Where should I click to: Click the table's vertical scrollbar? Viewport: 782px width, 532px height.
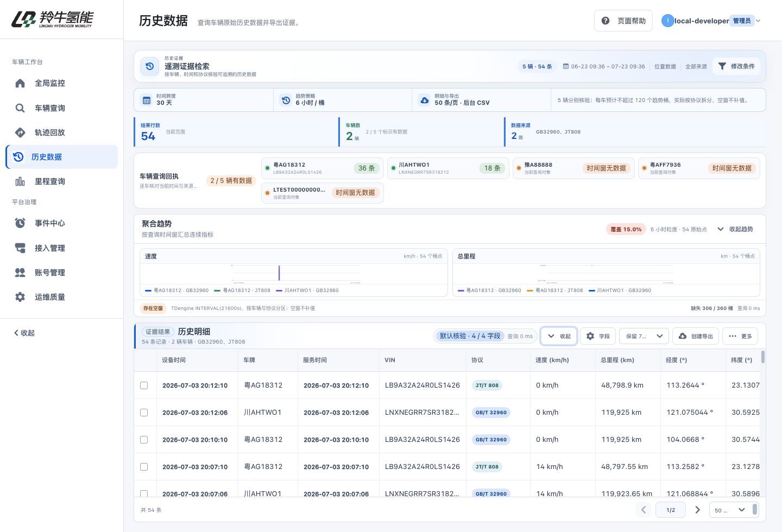point(763,357)
